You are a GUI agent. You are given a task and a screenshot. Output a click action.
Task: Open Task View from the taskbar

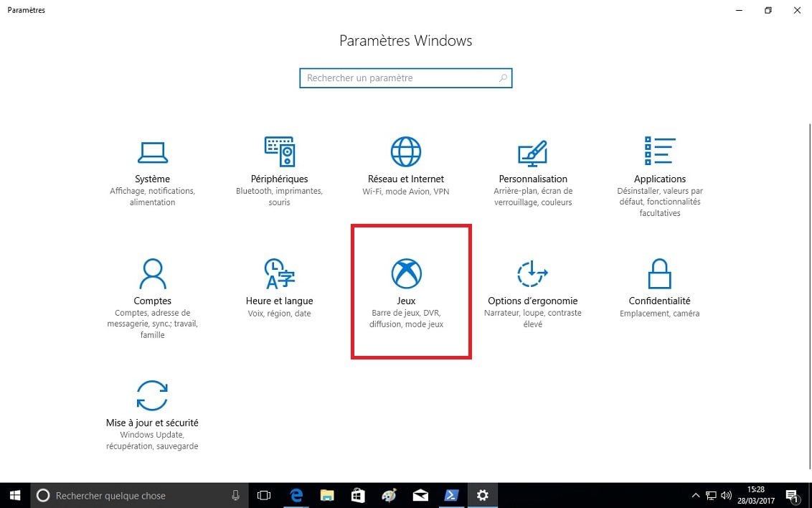pyautogui.click(x=264, y=495)
